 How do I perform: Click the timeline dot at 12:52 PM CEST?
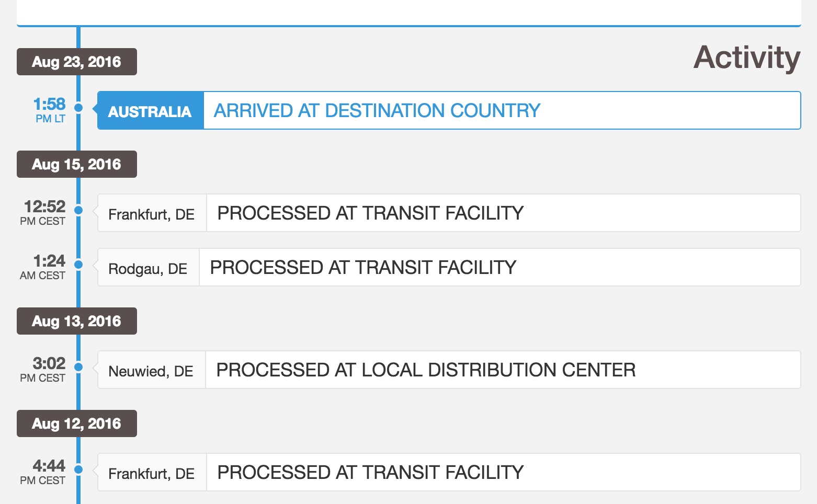coord(78,210)
